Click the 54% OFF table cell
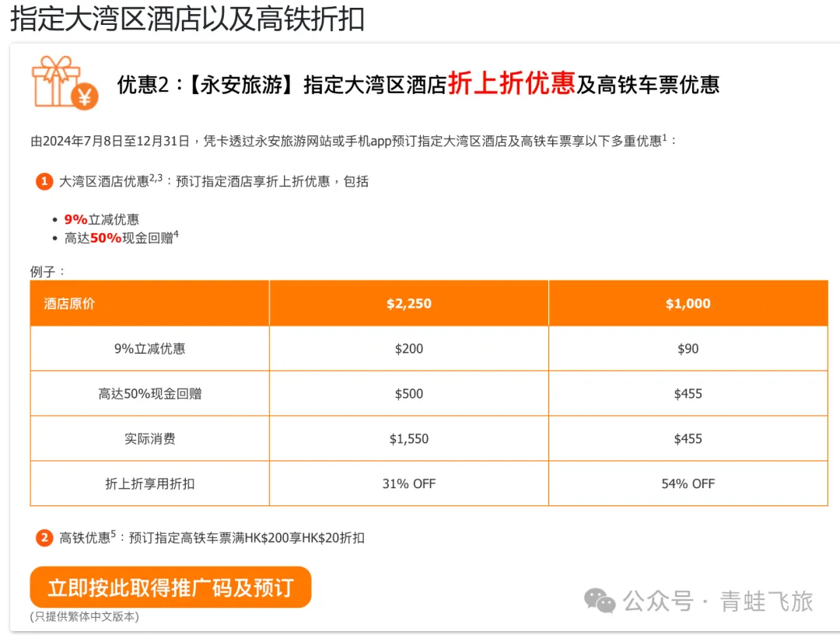840x635 pixels. [x=688, y=483]
